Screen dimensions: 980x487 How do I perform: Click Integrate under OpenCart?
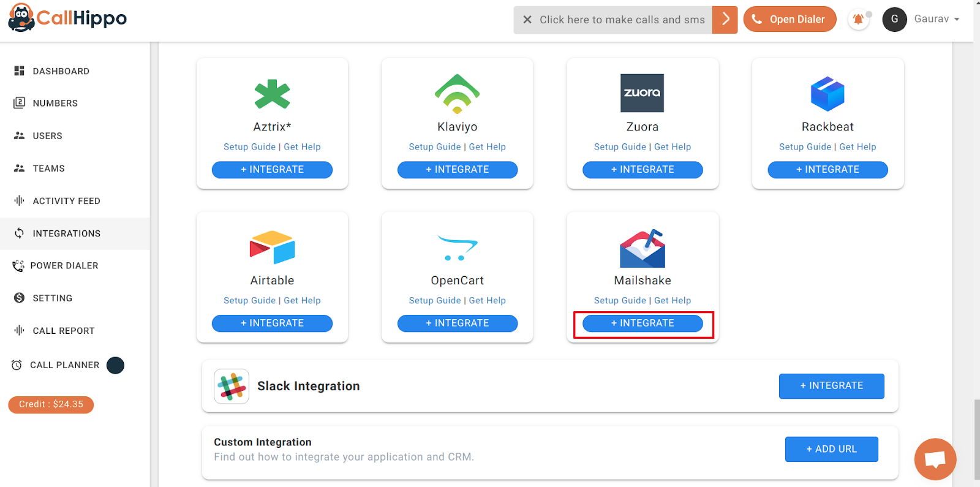coord(458,323)
